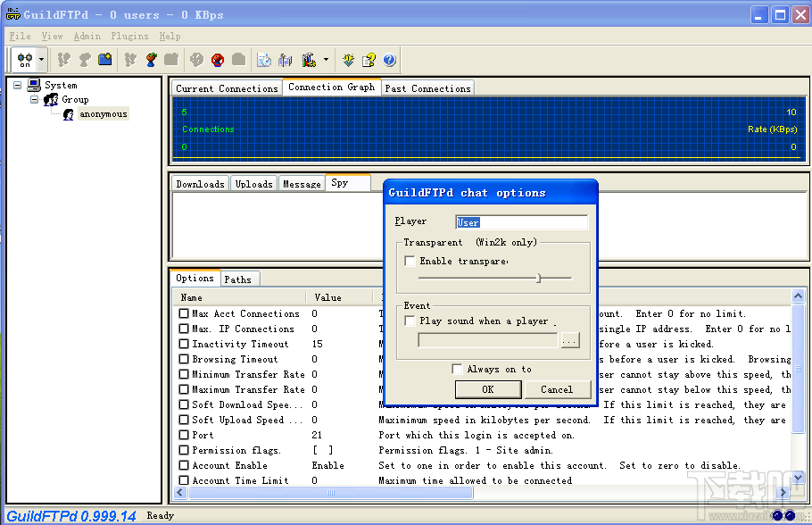This screenshot has height=525, width=812.
Task: Select the anonymous user in the tree
Action: pos(103,114)
